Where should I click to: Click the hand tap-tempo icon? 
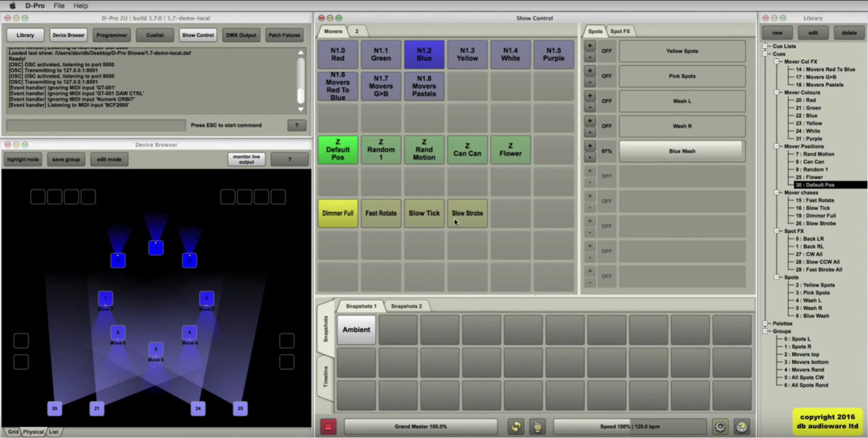(x=537, y=427)
